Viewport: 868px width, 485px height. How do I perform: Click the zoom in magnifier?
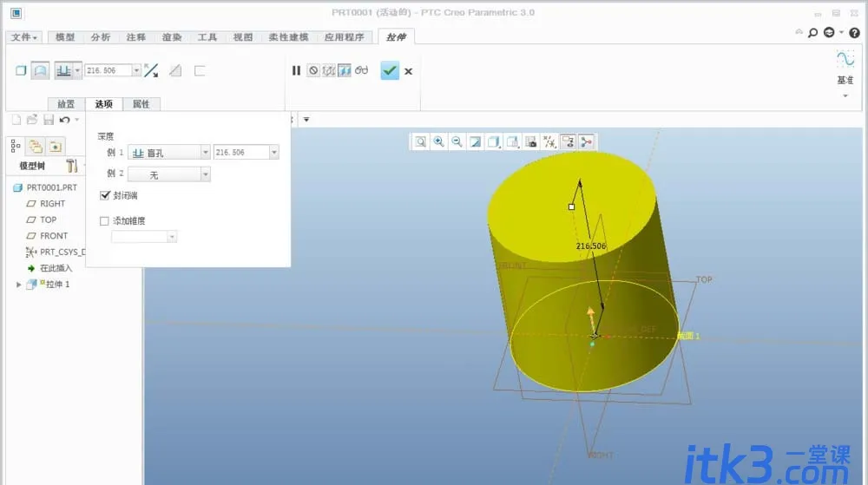point(438,142)
